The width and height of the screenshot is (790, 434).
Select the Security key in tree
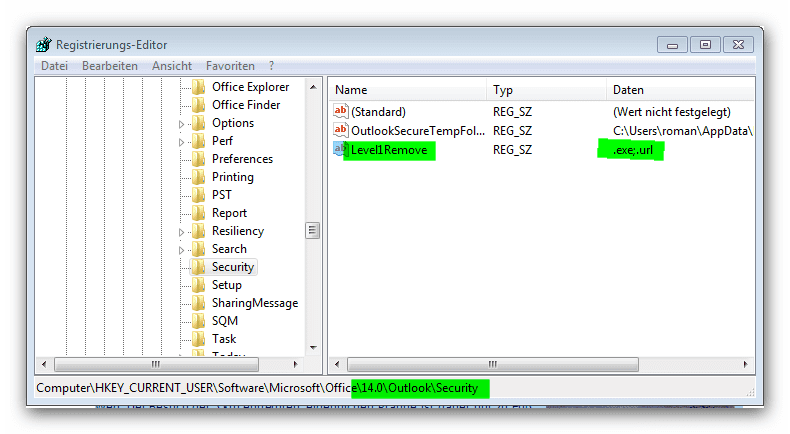[233, 267]
